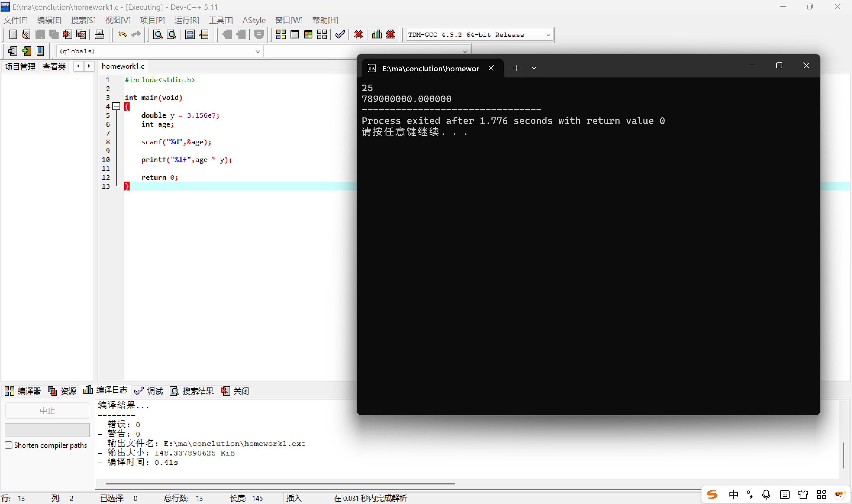
Task: Switch to the 调试 debug tab
Action: [149, 391]
